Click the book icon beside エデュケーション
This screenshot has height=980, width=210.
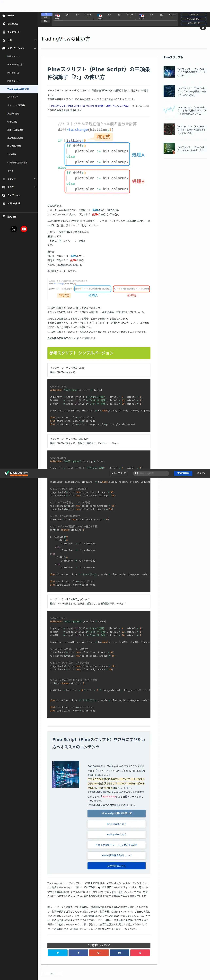pyautogui.click(x=4, y=48)
